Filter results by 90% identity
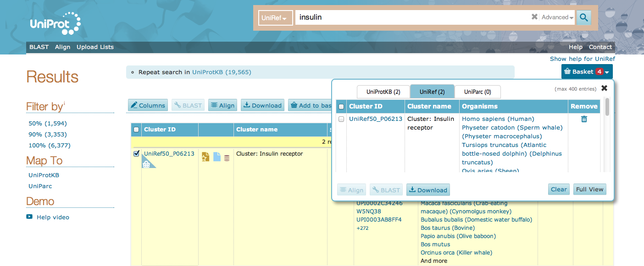This screenshot has height=266, width=644. (47, 135)
